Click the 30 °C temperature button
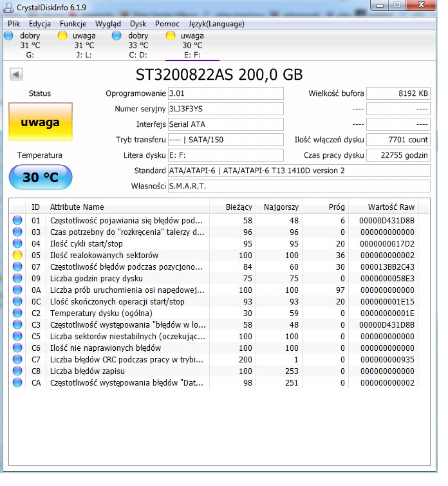The image size is (448, 486). coord(41,177)
